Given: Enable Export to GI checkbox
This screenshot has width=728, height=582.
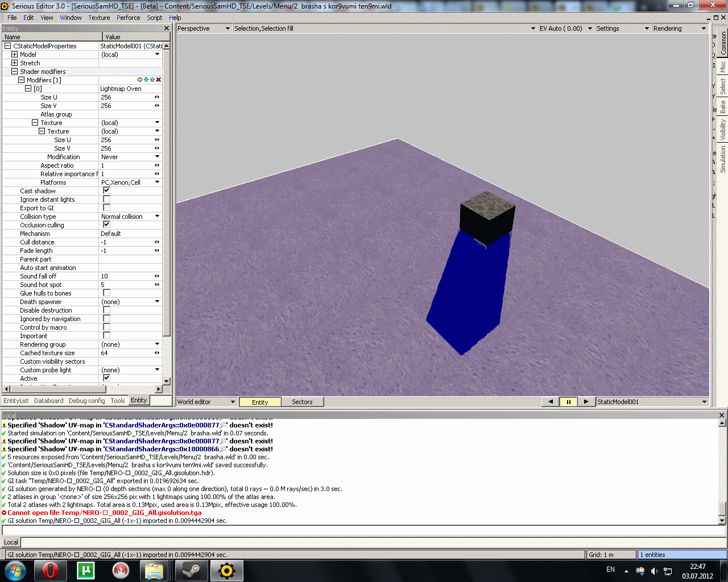Looking at the screenshot, I should pyautogui.click(x=106, y=207).
